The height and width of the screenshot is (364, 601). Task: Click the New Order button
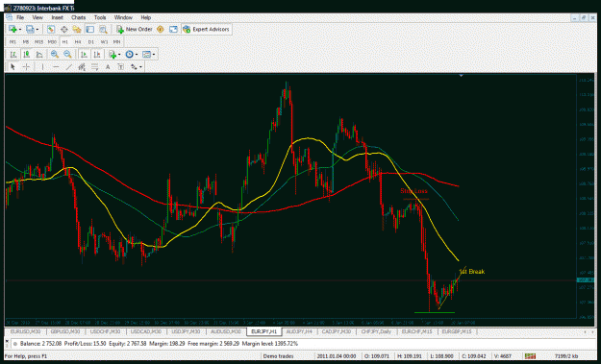click(x=135, y=30)
